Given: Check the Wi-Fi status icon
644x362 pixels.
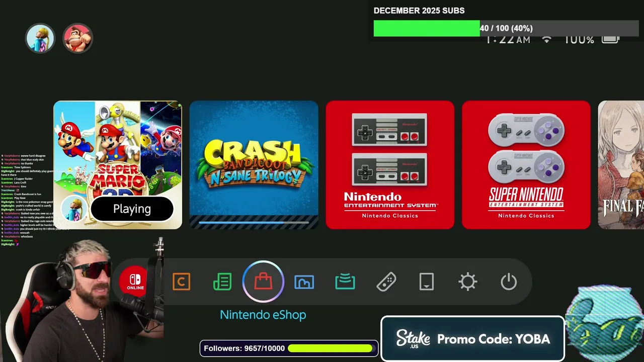Looking at the screenshot, I should coord(546,39).
